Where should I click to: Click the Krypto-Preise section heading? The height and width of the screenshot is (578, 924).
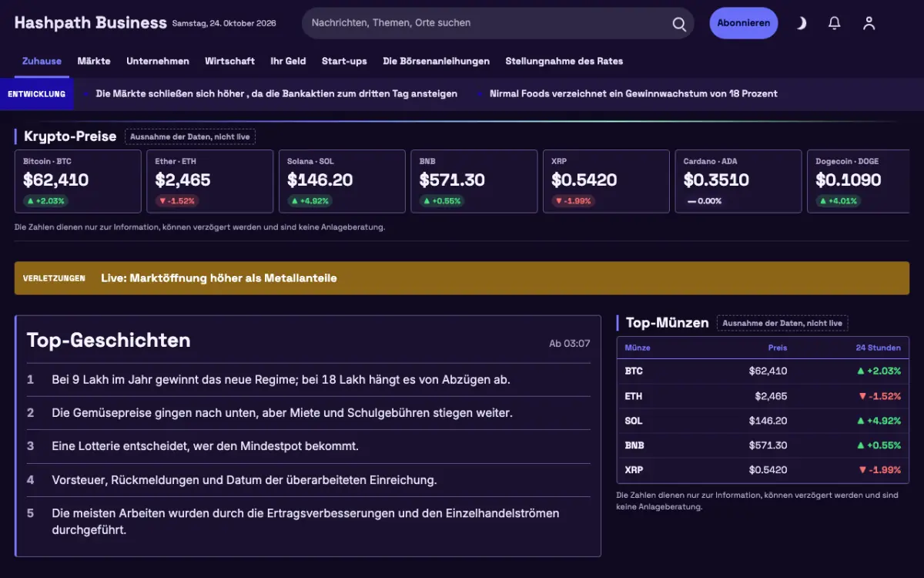(x=70, y=136)
